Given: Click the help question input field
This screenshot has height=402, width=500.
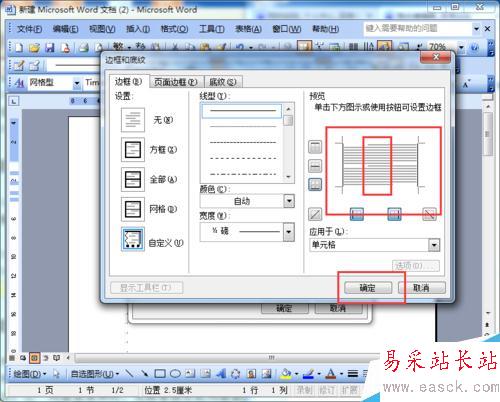Looking at the screenshot, I should [418, 29].
